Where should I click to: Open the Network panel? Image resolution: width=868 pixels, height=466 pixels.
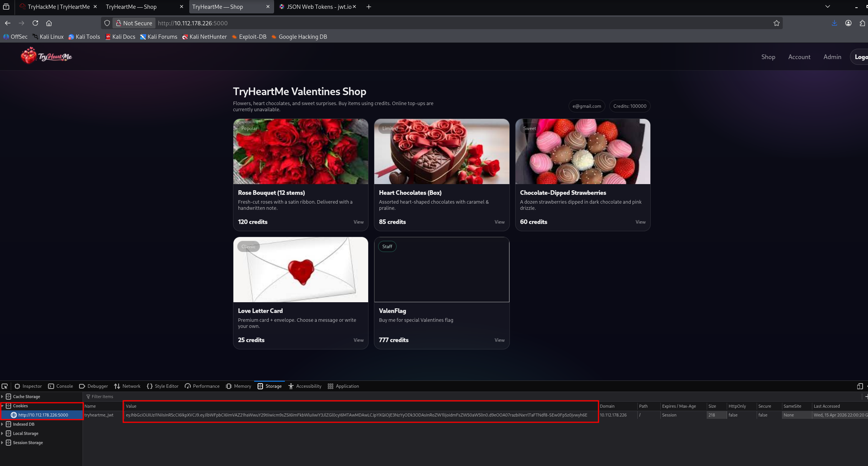click(x=127, y=386)
